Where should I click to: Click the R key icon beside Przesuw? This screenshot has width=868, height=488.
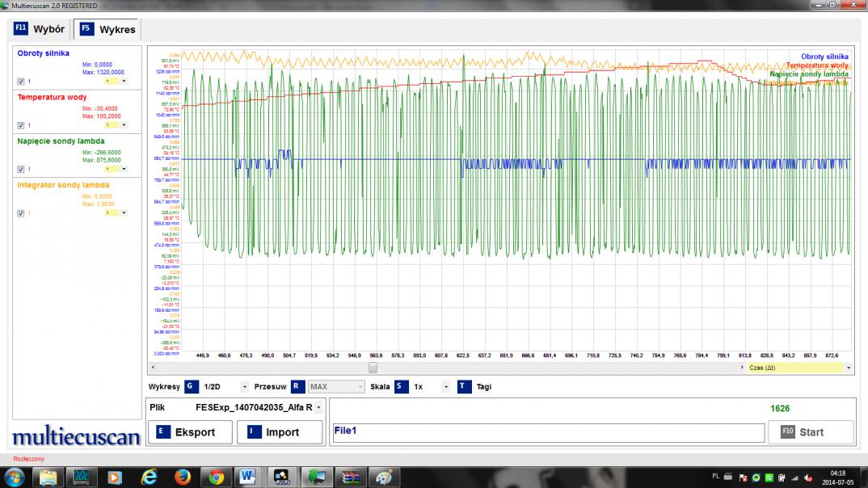click(298, 386)
